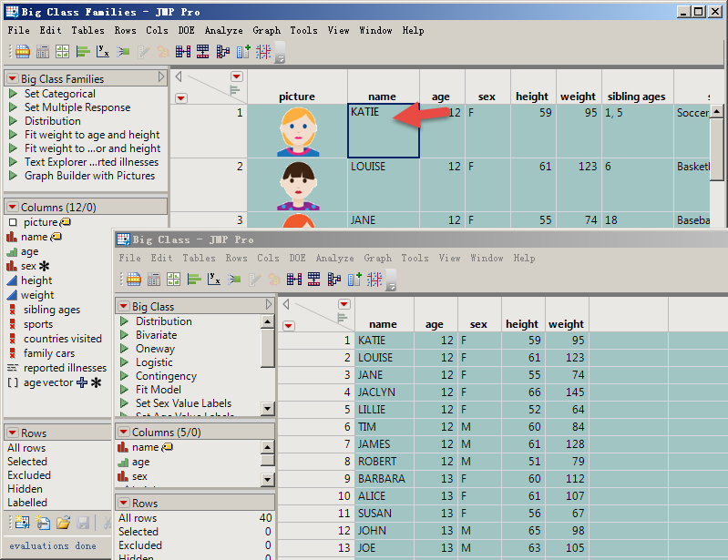Select the sibling ages column header
The width and height of the screenshot is (728, 560).
[636, 96]
